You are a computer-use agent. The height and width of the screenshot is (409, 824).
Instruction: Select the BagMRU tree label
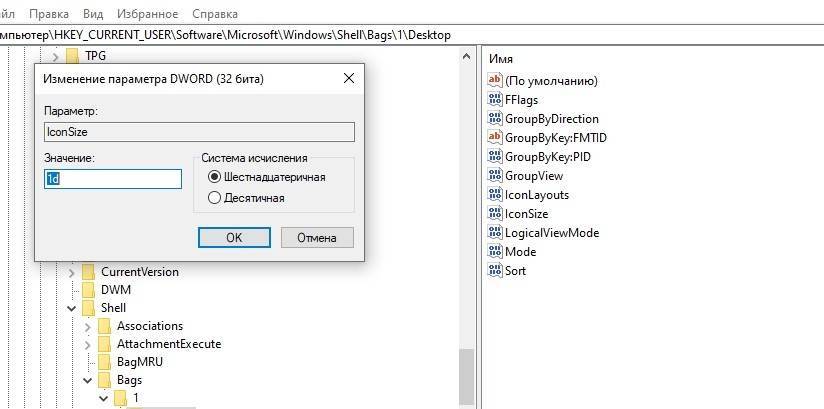[140, 362]
